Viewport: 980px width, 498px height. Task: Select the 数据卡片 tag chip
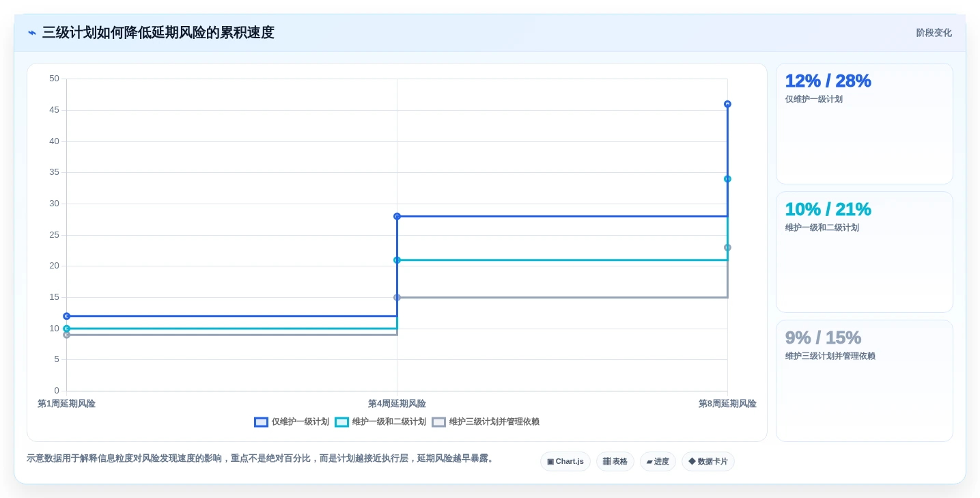tap(708, 462)
